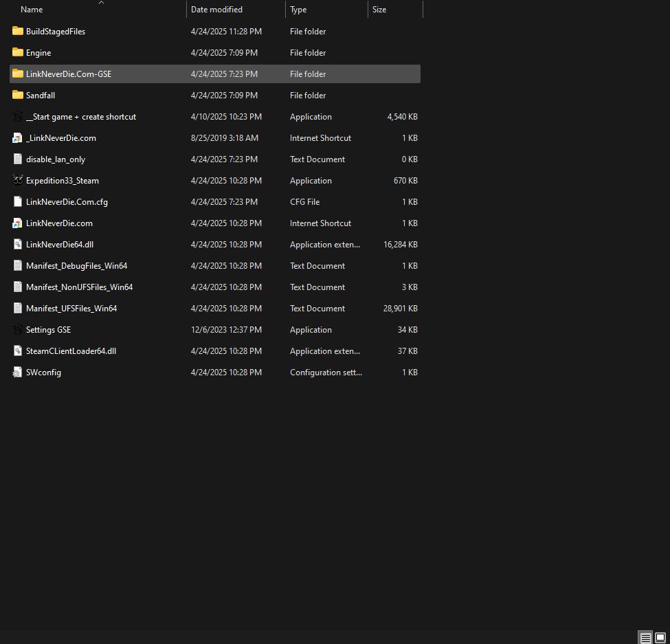
Task: Click the SteamCLientLoader64.dll icon
Action: (17, 351)
